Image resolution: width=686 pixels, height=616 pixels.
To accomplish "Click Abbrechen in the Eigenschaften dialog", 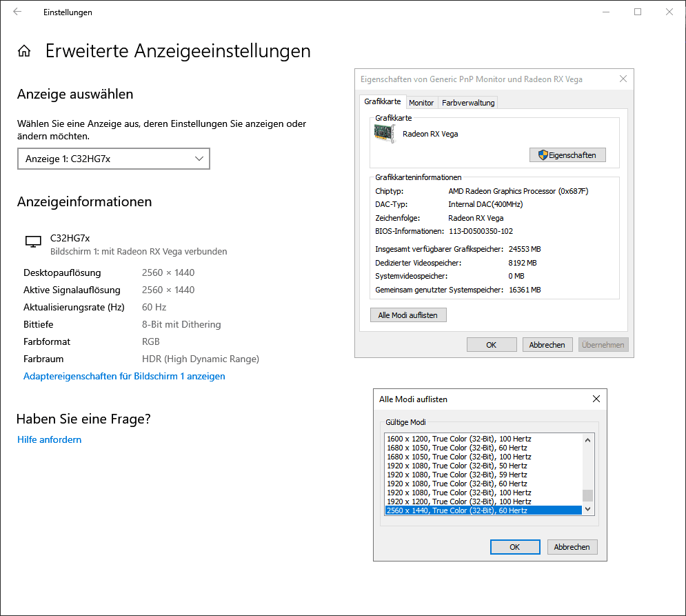I will pyautogui.click(x=547, y=344).
